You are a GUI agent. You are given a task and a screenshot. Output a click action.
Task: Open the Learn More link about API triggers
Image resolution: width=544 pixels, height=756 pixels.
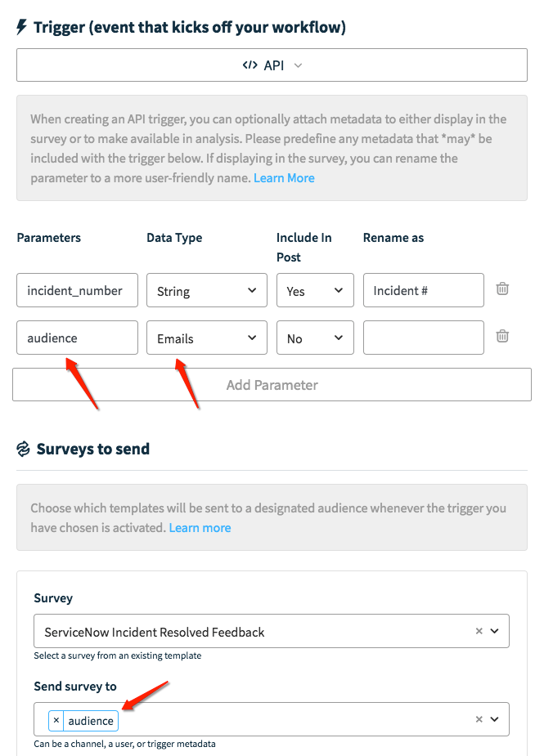click(284, 177)
